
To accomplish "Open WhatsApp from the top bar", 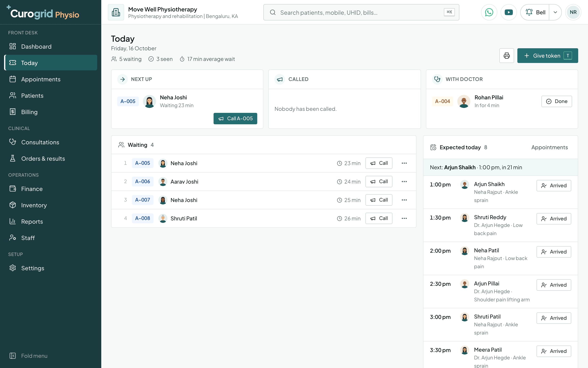I will 489,12.
